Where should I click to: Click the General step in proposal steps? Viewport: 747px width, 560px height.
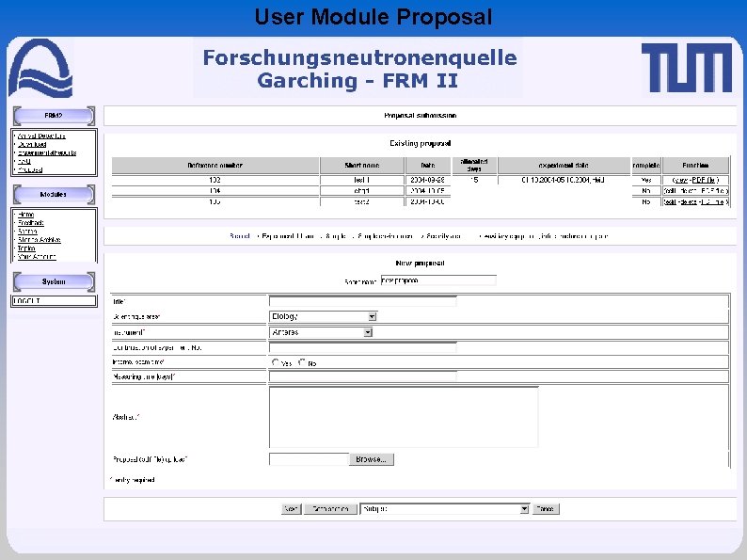pyautogui.click(x=240, y=236)
